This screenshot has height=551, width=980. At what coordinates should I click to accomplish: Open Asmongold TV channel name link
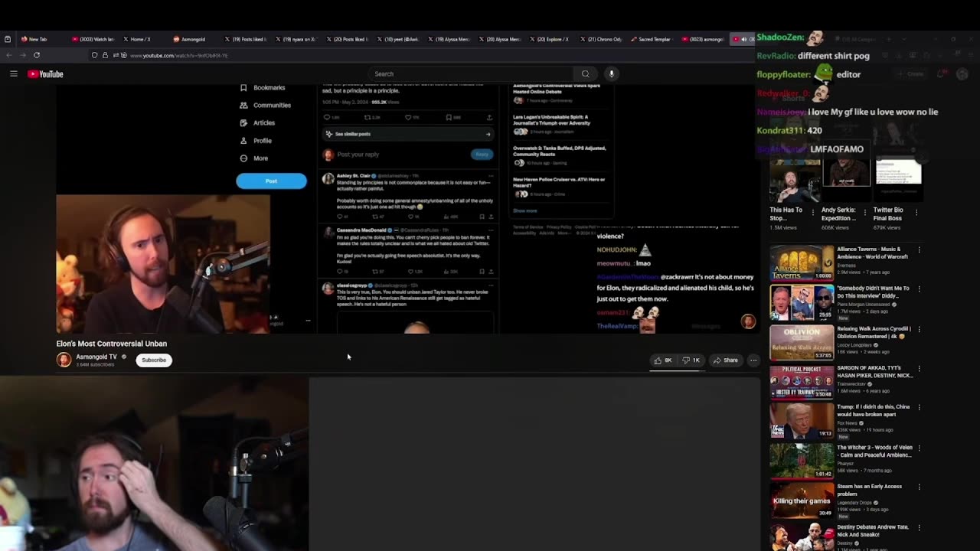[x=96, y=357]
